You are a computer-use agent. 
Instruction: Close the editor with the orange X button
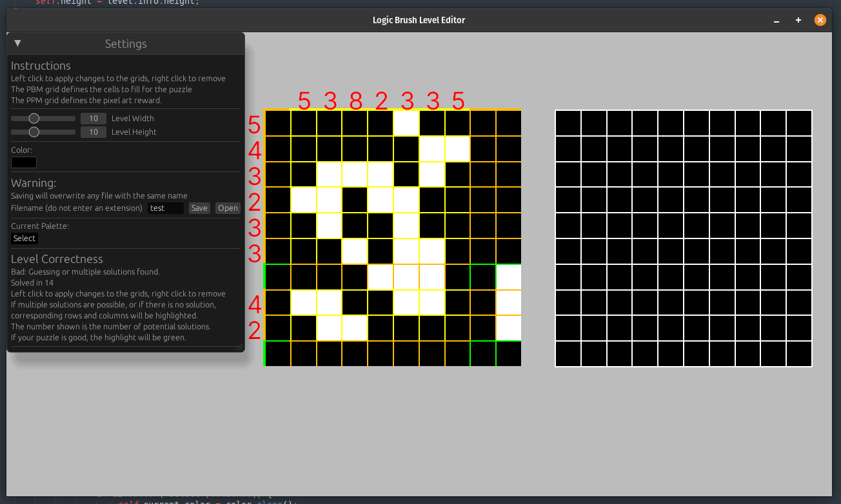tap(820, 20)
